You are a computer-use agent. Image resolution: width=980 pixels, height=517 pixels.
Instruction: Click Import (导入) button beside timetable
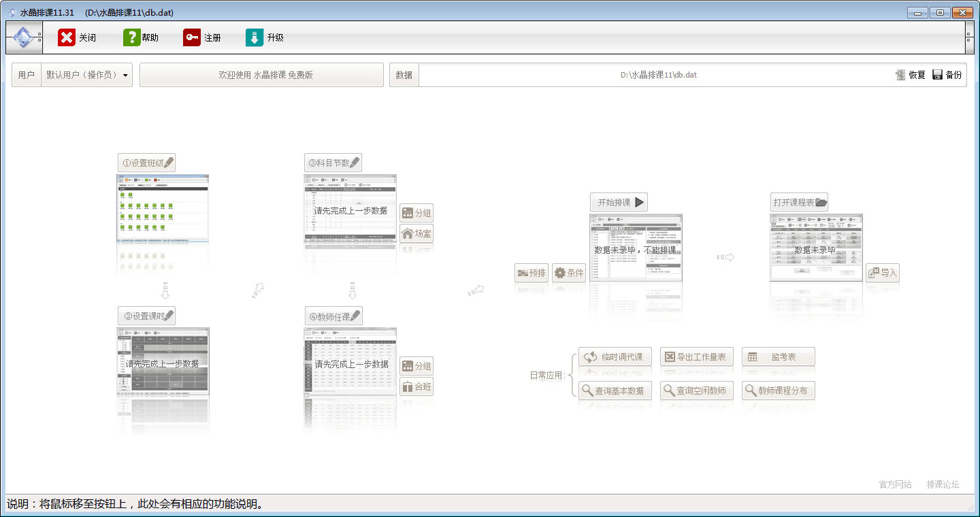[883, 273]
